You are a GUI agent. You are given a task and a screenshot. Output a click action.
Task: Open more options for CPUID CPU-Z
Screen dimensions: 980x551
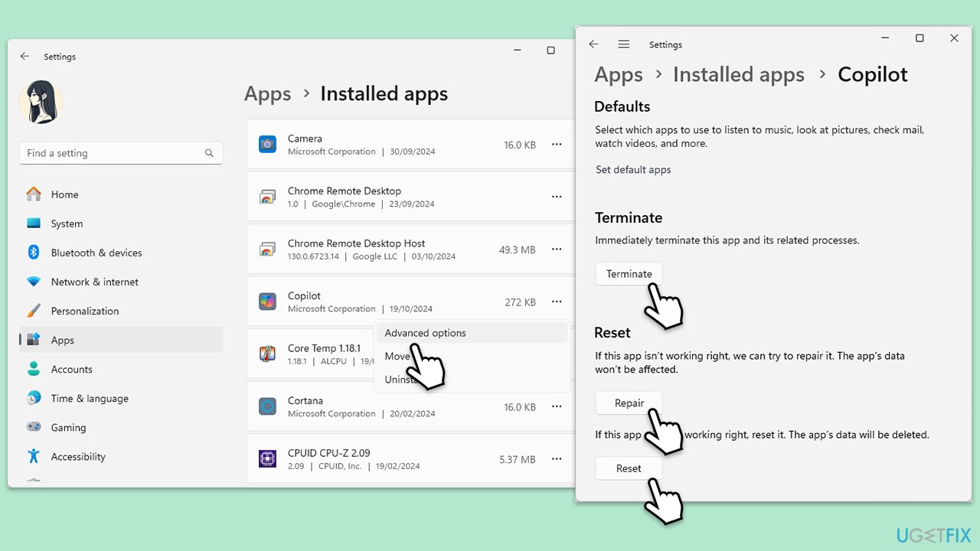[557, 458]
